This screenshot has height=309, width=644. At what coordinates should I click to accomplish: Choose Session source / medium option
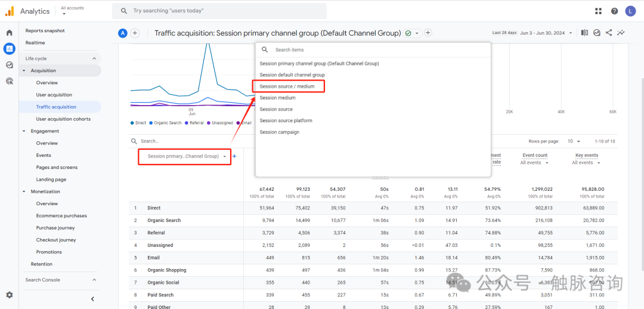point(287,86)
